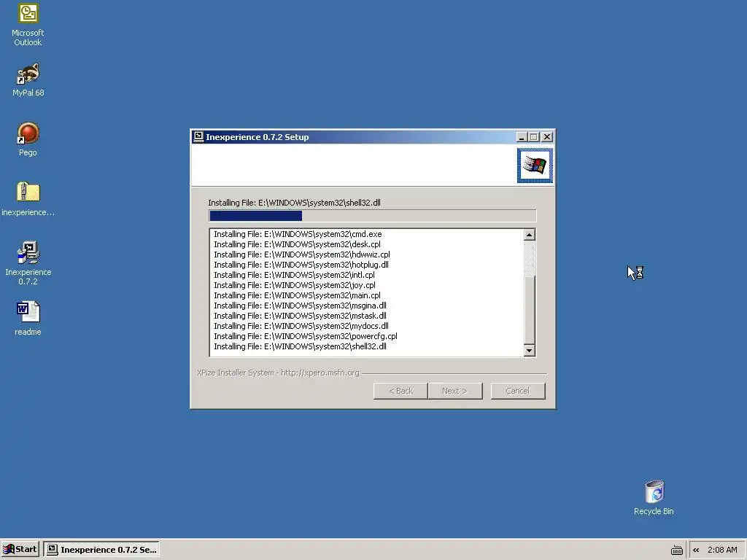Select the shell32.dll line in the log list
The width and height of the screenshot is (747, 560).
click(300, 346)
